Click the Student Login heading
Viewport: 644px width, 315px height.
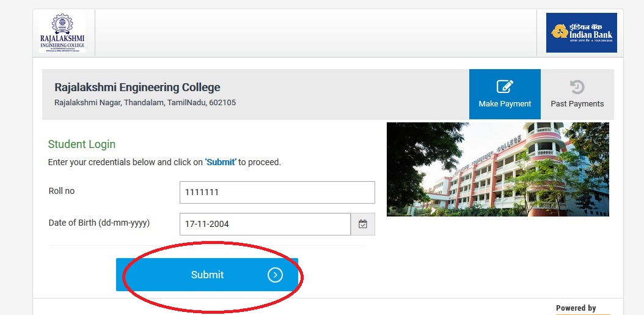pos(82,144)
